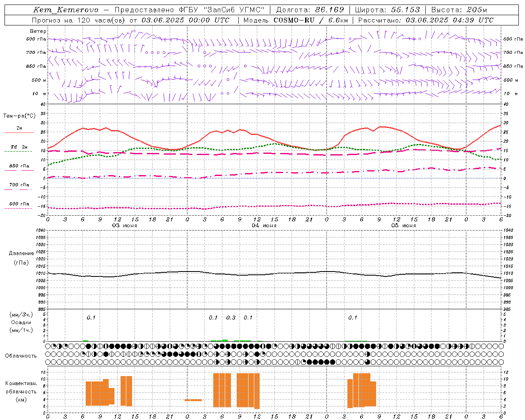
Task: Click the Облачность cloudiness label
Action: pos(21,356)
